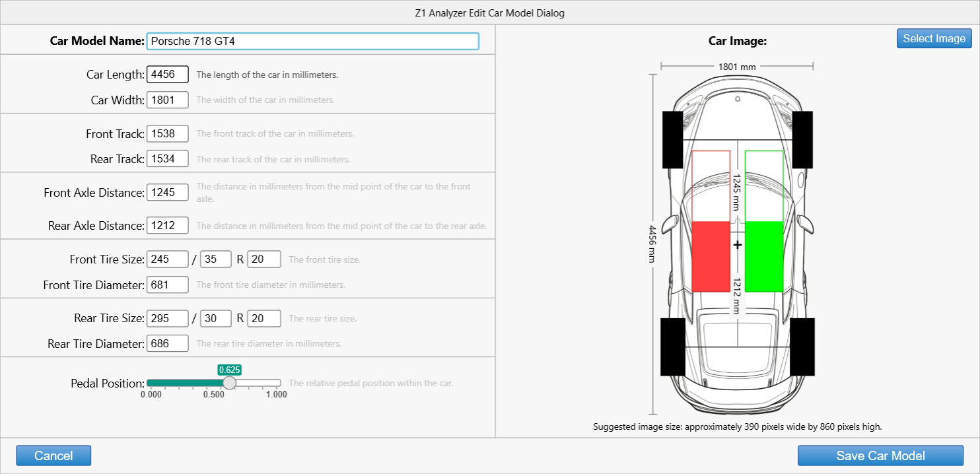Image resolution: width=980 pixels, height=474 pixels.
Task: Click the 4456 mm length dimension label
Action: pos(652,244)
